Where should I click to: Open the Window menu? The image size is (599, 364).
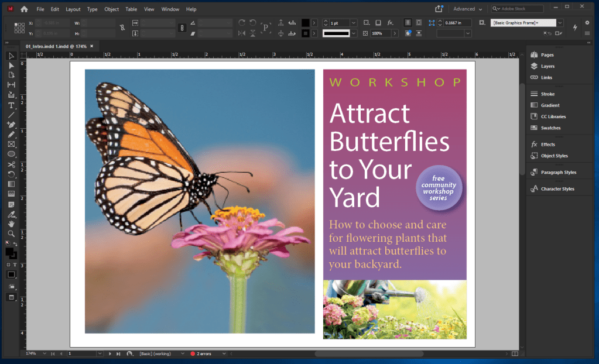coord(170,9)
